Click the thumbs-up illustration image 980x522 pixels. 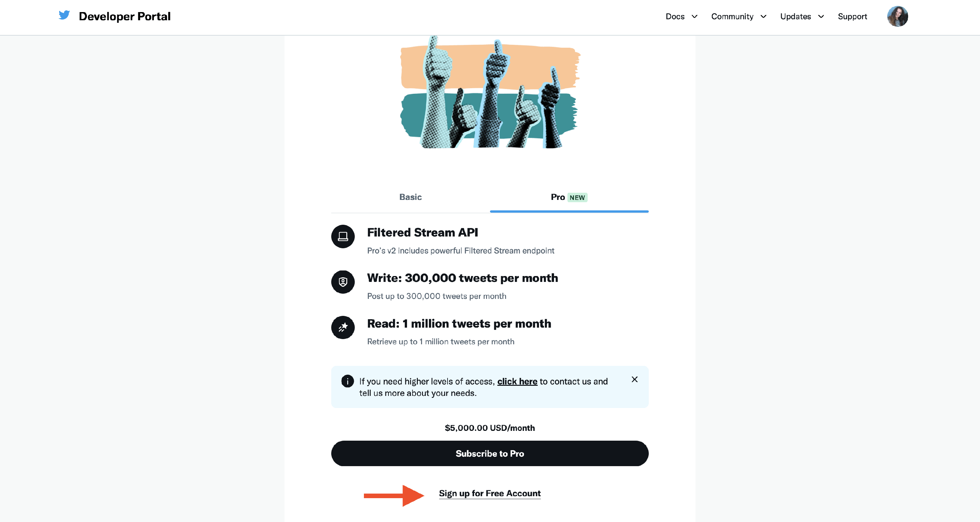[x=490, y=92]
